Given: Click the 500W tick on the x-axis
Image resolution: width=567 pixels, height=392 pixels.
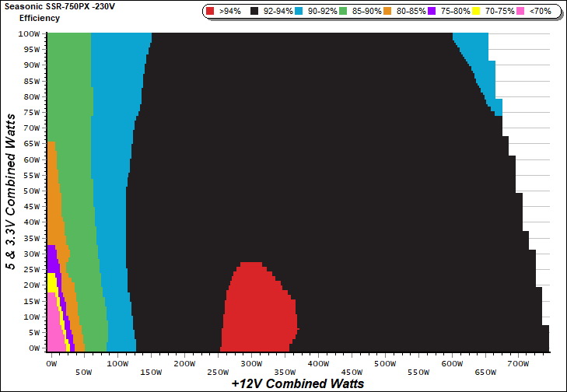Looking at the screenshot, I should click(383, 363).
